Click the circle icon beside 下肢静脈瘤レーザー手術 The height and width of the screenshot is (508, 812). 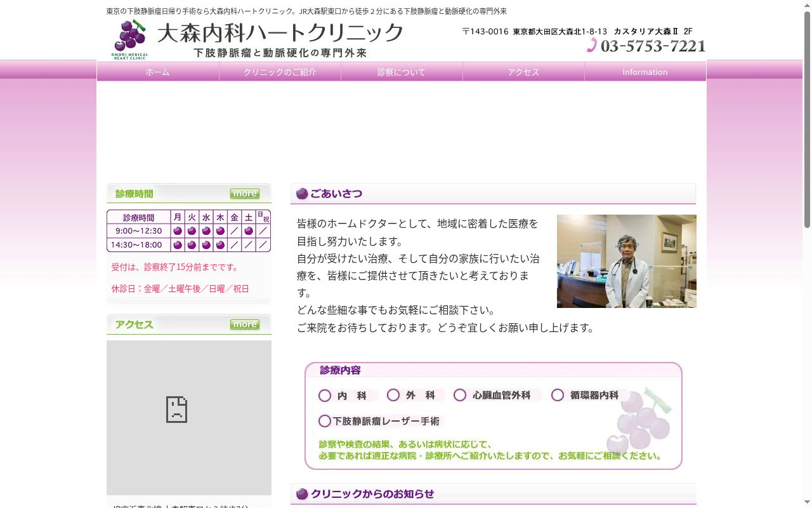325,421
